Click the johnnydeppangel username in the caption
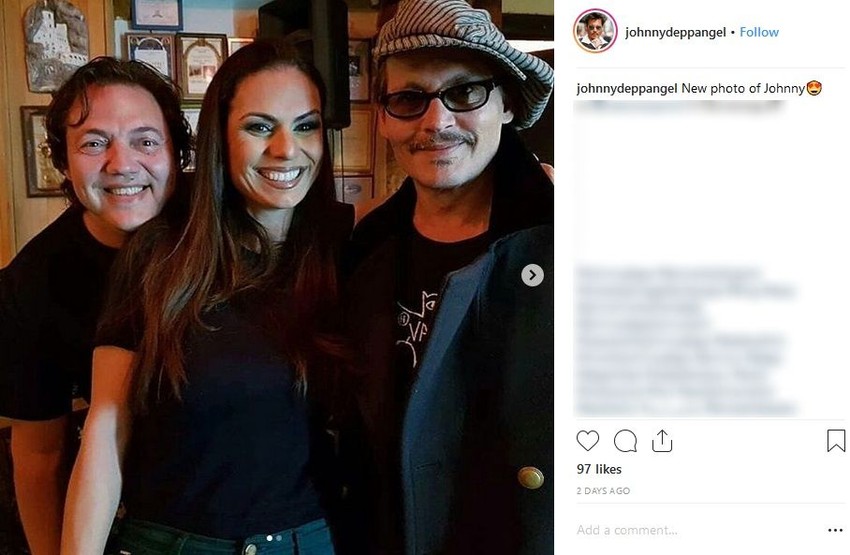The height and width of the screenshot is (555, 850). [x=627, y=88]
